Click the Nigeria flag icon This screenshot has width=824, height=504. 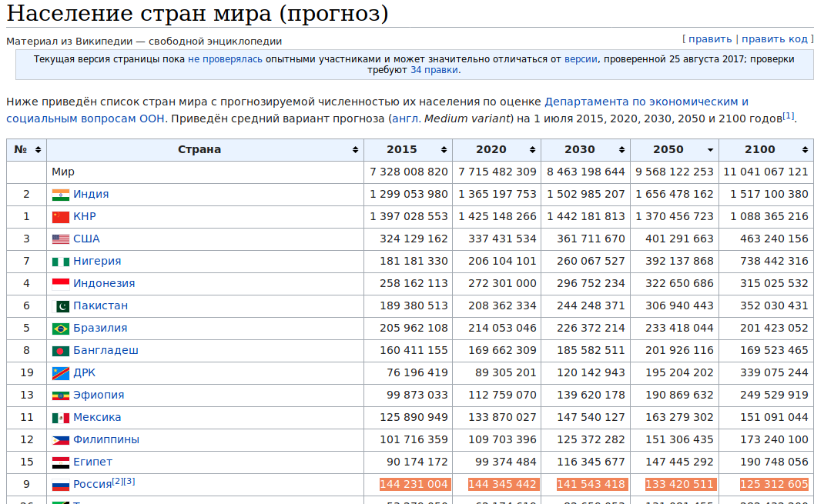[x=61, y=262]
